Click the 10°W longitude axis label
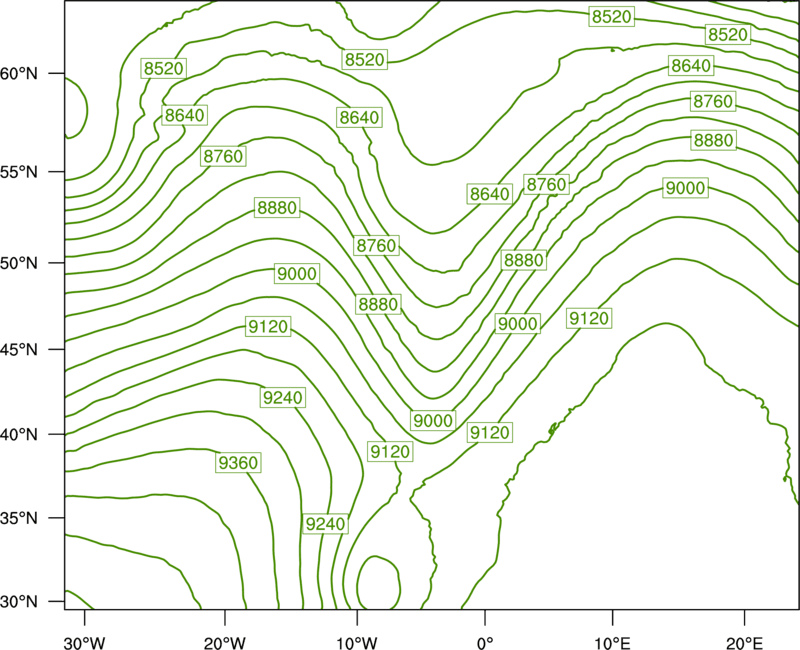 pyautogui.click(x=357, y=642)
